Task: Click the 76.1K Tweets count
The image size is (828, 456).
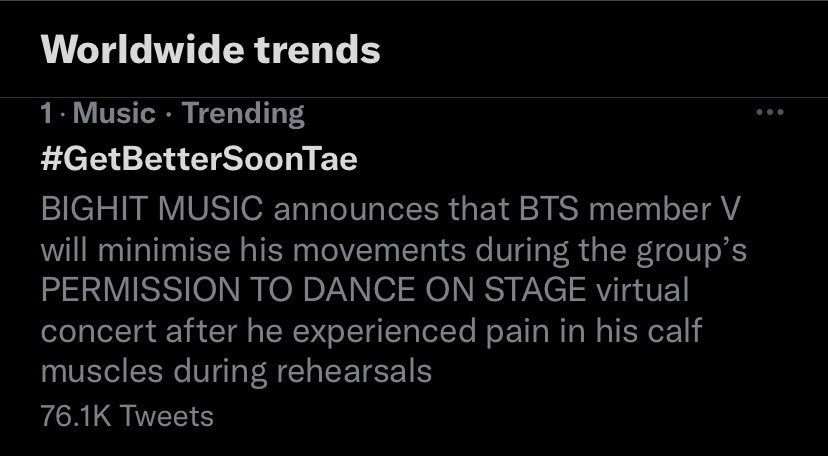Action: pyautogui.click(x=127, y=414)
